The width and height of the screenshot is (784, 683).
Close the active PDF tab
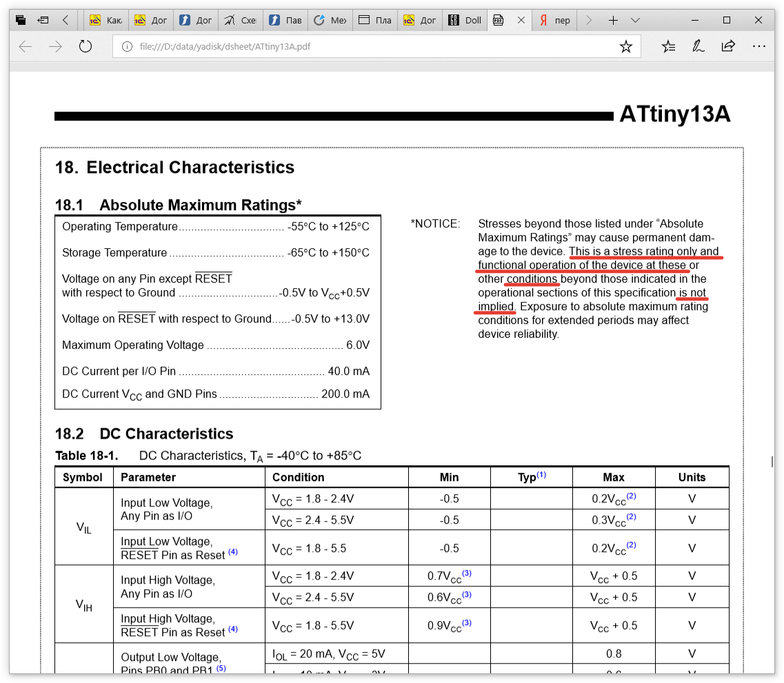[x=521, y=20]
